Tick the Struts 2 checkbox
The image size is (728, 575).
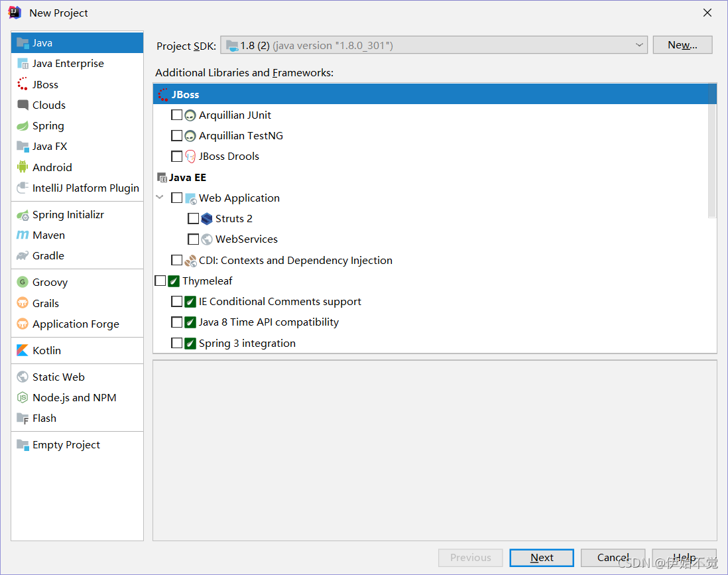click(193, 218)
